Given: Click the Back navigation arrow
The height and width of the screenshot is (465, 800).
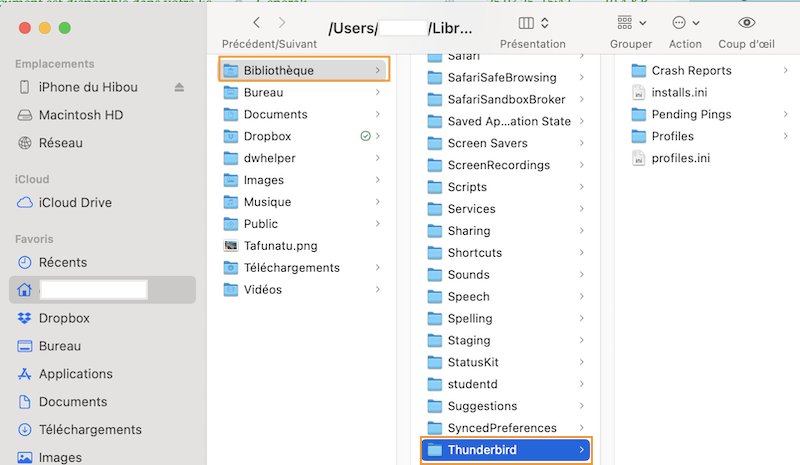Looking at the screenshot, I should tap(257, 22).
